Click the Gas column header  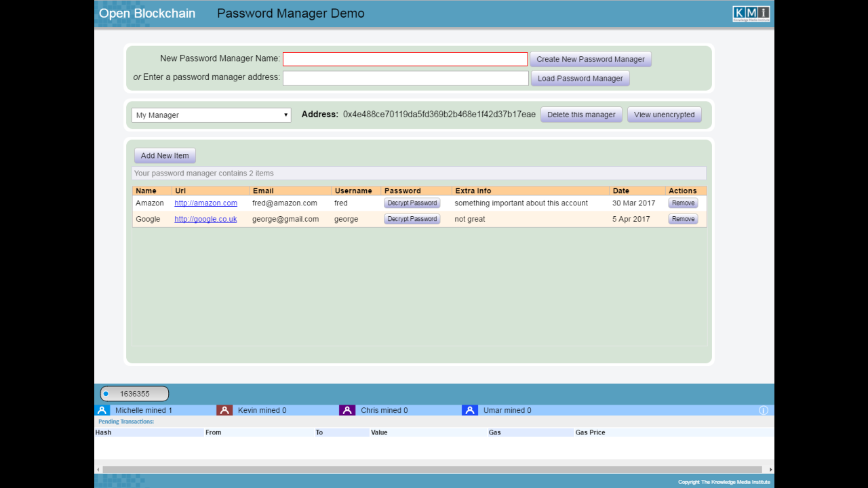[x=495, y=432]
